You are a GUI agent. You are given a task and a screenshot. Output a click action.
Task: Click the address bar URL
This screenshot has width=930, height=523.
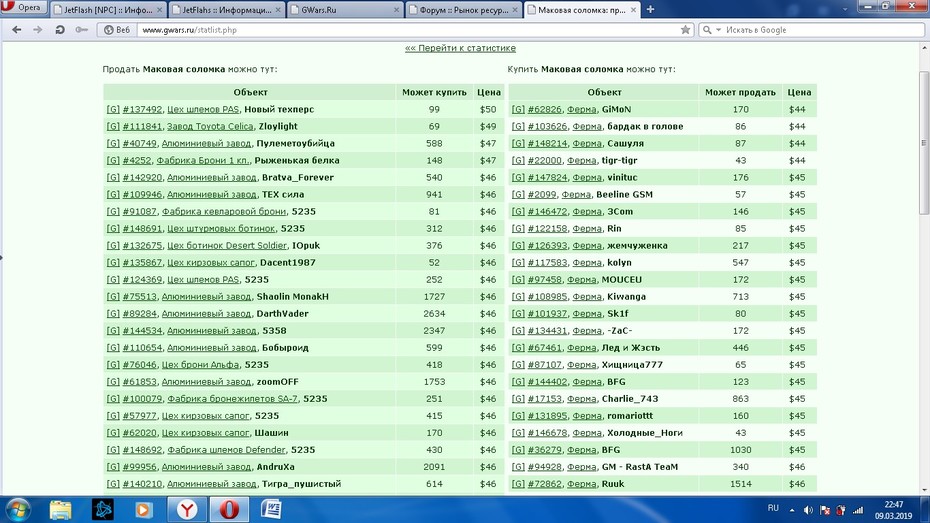coord(189,30)
